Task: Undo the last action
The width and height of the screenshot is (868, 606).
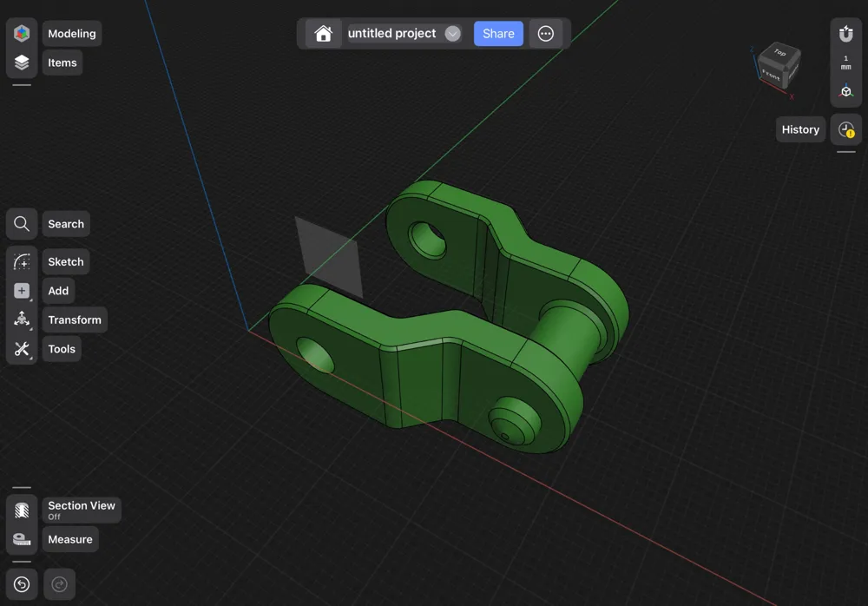Action: click(x=22, y=584)
